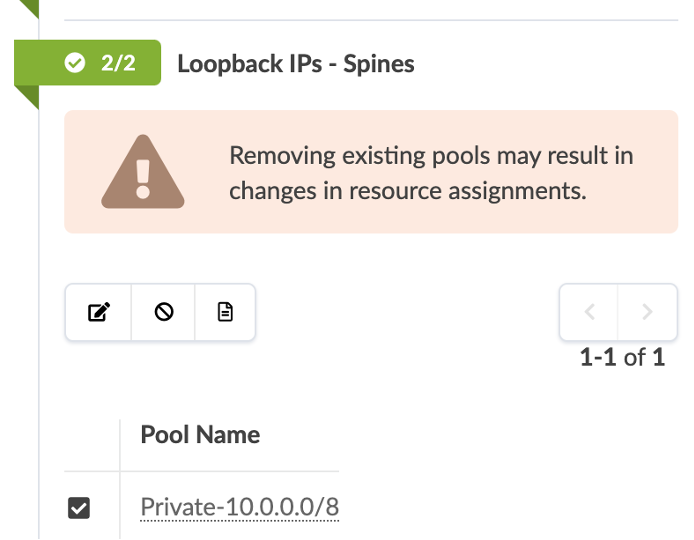694x540 pixels.
Task: Click the edit pool assignments icon
Action: (x=98, y=313)
